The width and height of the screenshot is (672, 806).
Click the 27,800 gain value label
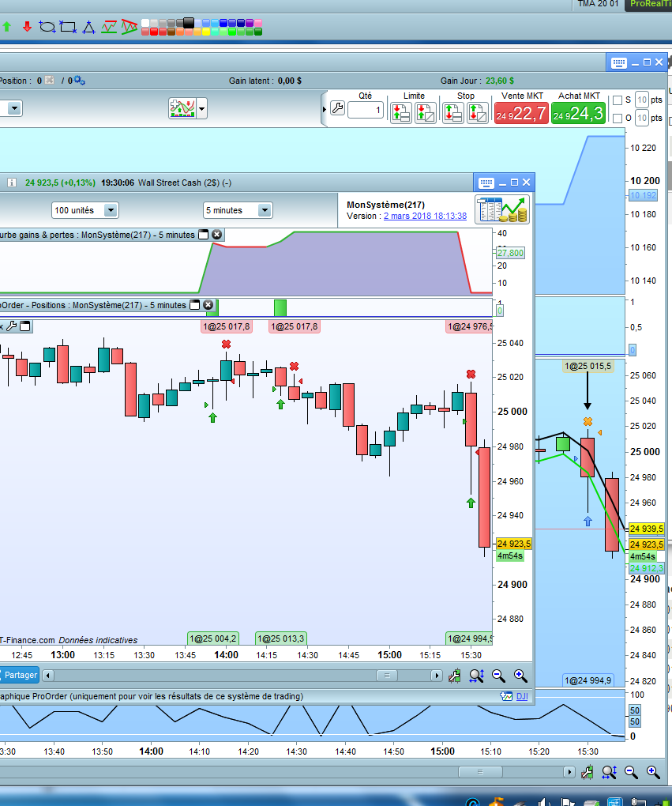point(510,252)
